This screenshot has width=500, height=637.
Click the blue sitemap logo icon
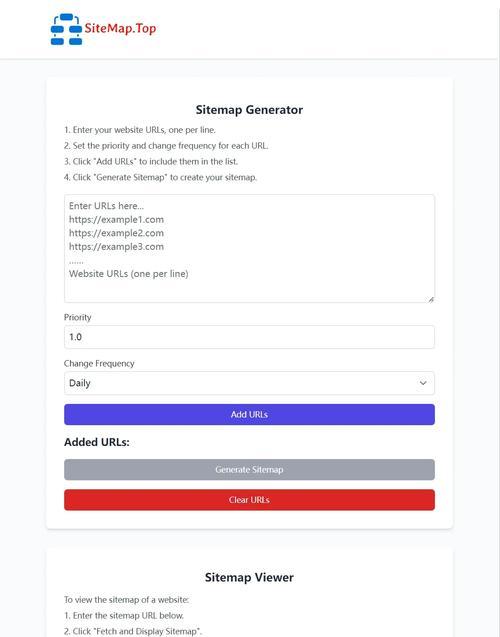(67, 29)
